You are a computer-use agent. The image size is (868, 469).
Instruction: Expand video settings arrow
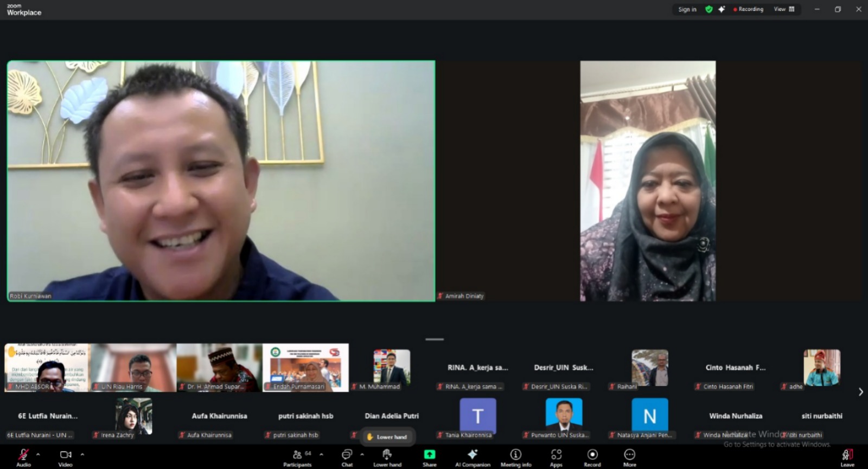82,454
